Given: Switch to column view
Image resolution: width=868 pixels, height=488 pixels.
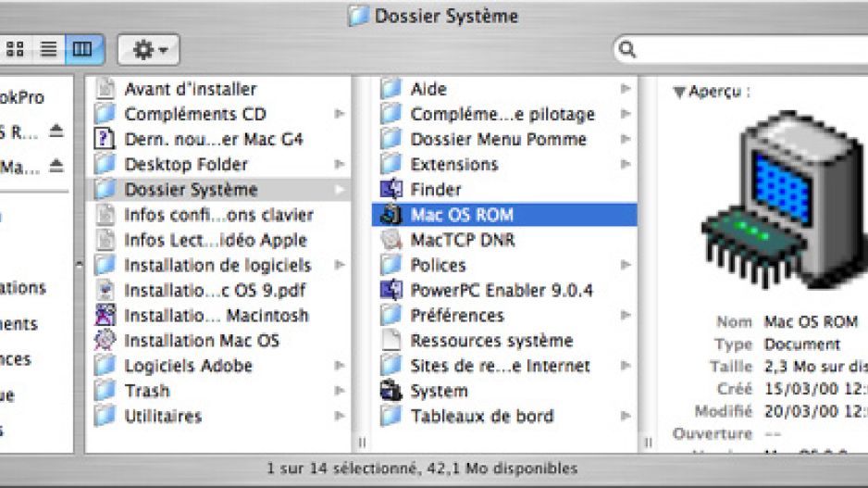Looking at the screenshot, I should tap(83, 49).
